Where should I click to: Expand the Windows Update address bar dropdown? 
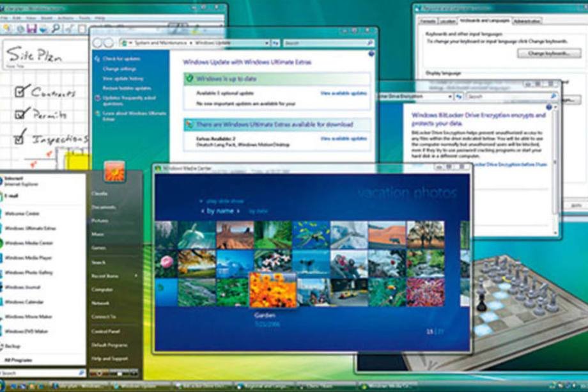click(267, 43)
